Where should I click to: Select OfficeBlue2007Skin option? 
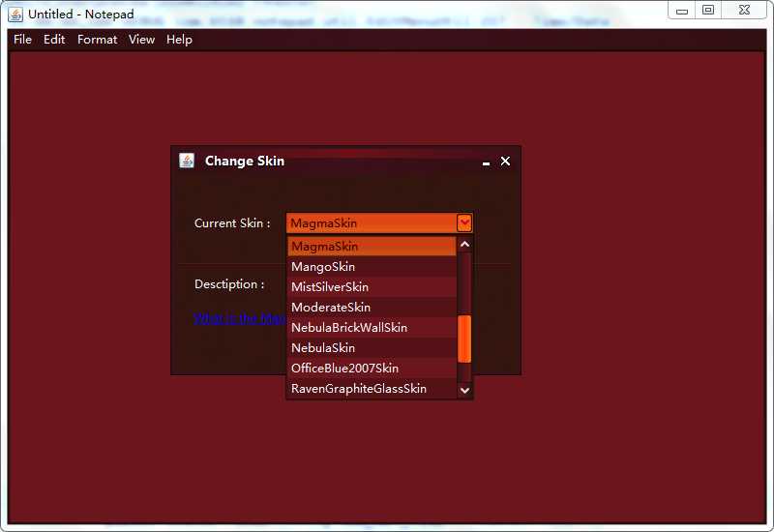pos(372,368)
